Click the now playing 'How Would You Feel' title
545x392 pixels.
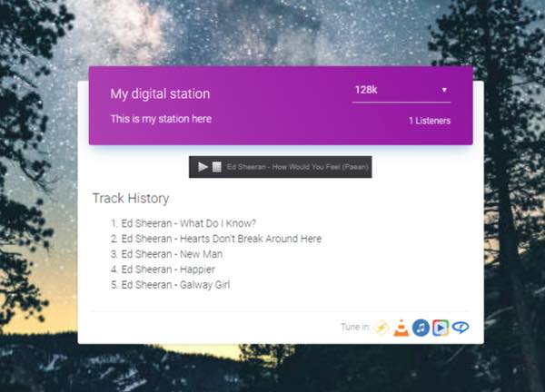click(298, 167)
